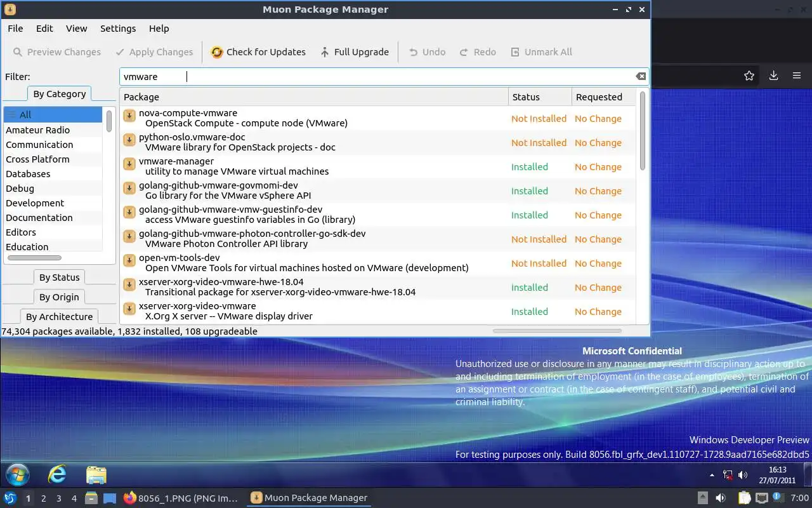Click the package icon beside python-oslo.vmware-doc
The height and width of the screenshot is (508, 812).
click(129, 140)
